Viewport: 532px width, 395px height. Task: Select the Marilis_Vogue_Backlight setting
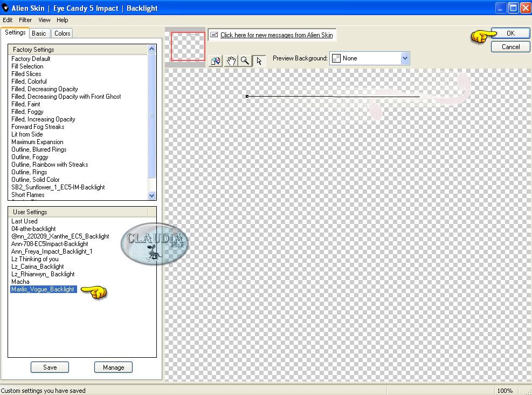point(44,289)
